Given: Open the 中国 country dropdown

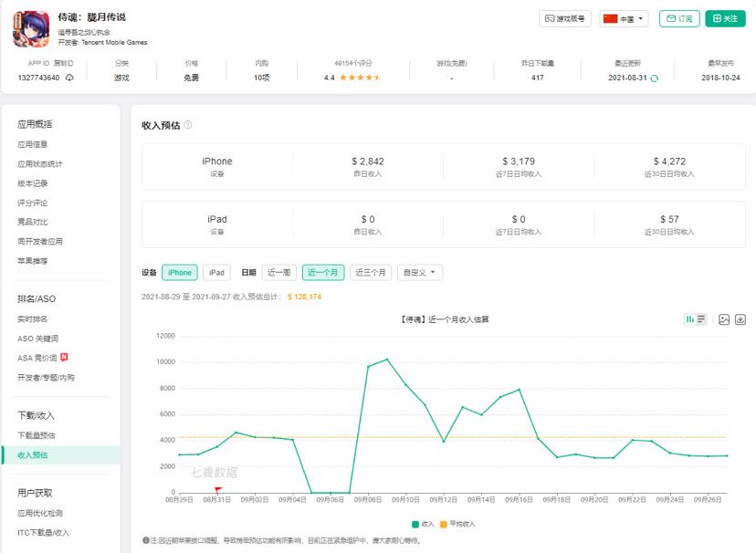Looking at the screenshot, I should tap(624, 19).
